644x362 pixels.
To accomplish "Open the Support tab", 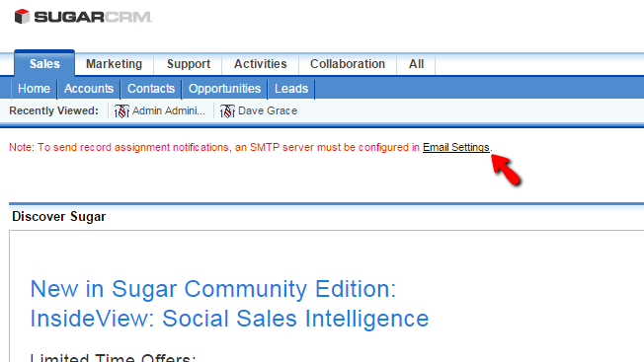I will pyautogui.click(x=189, y=64).
